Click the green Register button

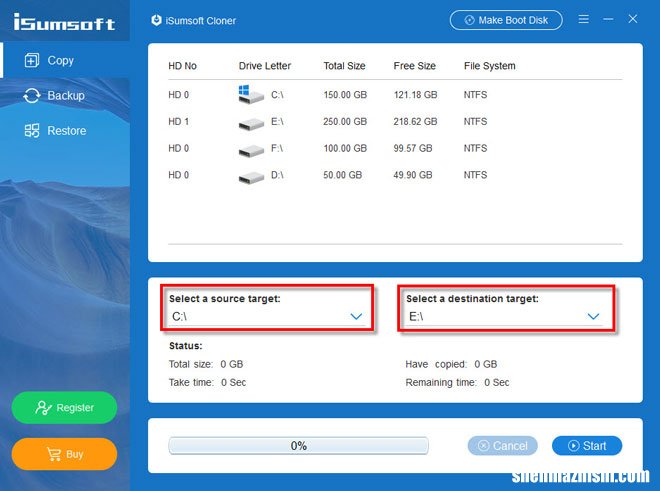(64, 407)
